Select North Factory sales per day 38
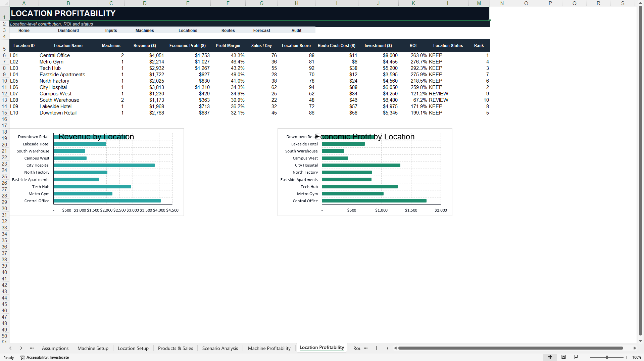 (x=261, y=81)
